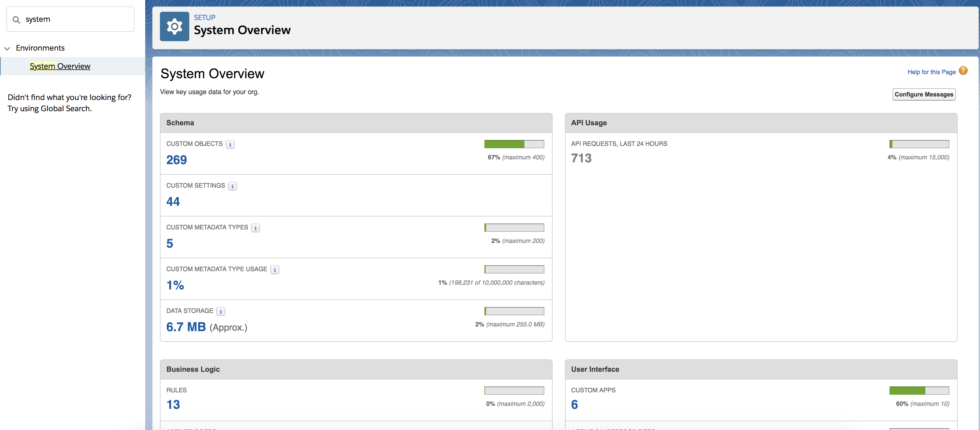Open the Help for this Page link

[x=931, y=71]
